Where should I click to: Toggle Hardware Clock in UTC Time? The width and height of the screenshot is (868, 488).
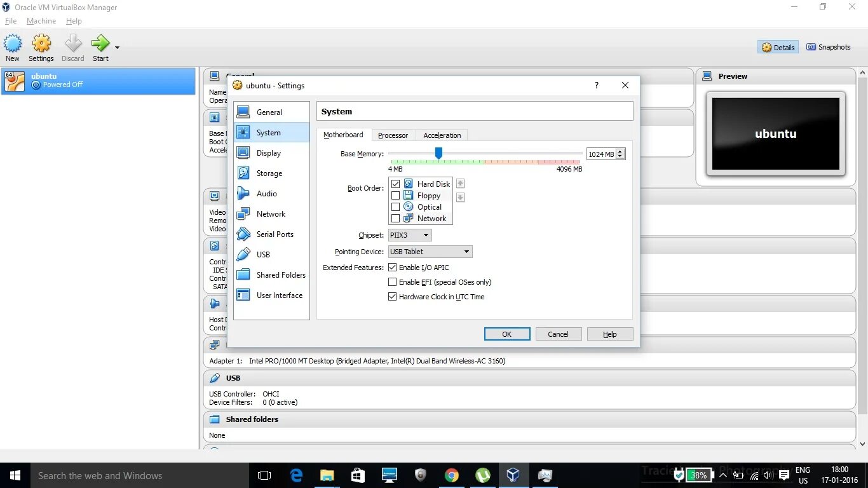click(x=393, y=297)
